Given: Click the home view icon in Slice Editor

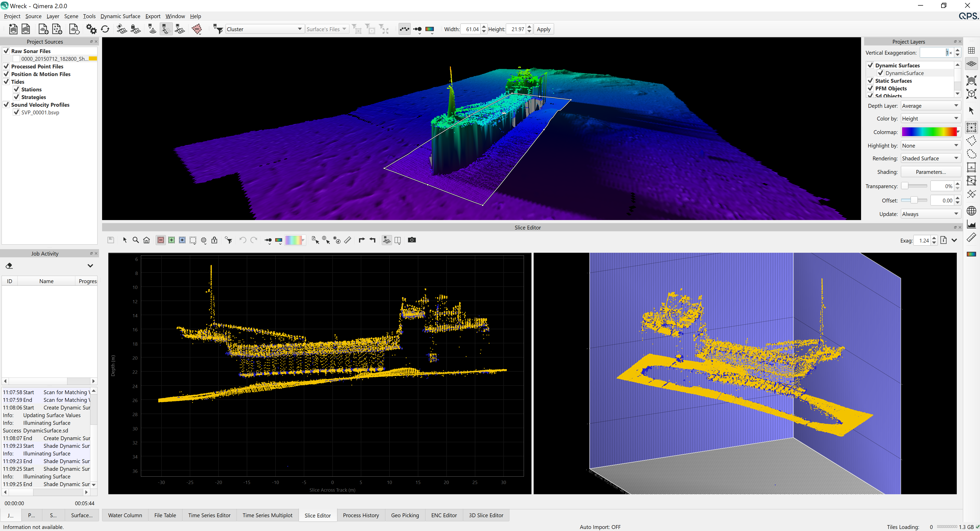Looking at the screenshot, I should point(146,240).
